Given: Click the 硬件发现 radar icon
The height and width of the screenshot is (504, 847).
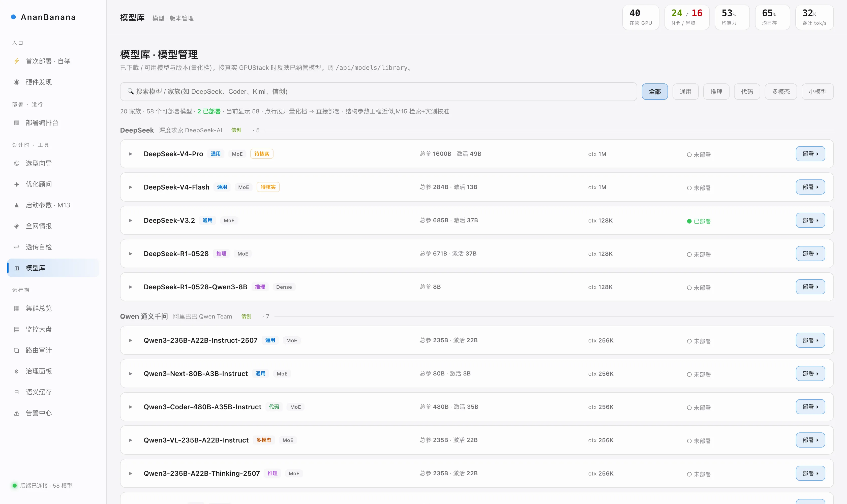Looking at the screenshot, I should click(16, 82).
